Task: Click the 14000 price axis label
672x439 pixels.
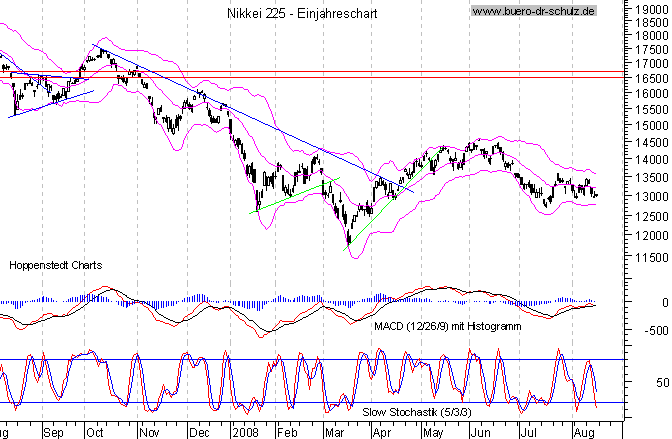Action: [648, 160]
